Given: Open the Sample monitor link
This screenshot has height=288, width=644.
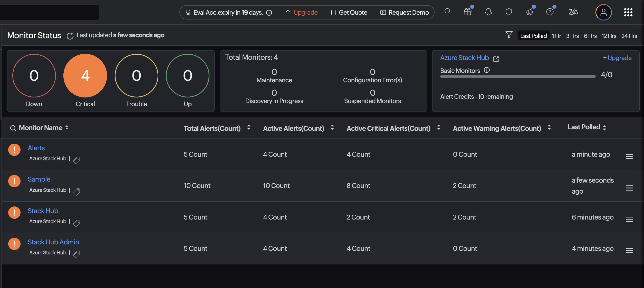Looking at the screenshot, I should [x=39, y=179].
